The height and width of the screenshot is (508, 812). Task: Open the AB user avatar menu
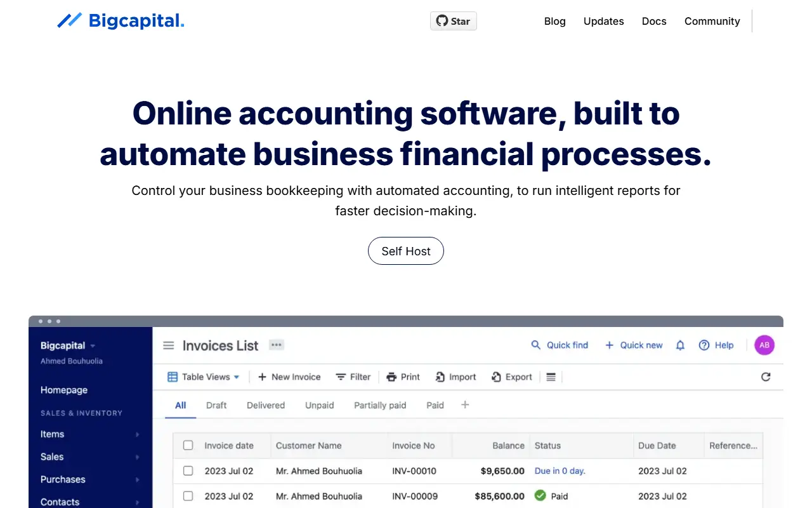(x=764, y=345)
